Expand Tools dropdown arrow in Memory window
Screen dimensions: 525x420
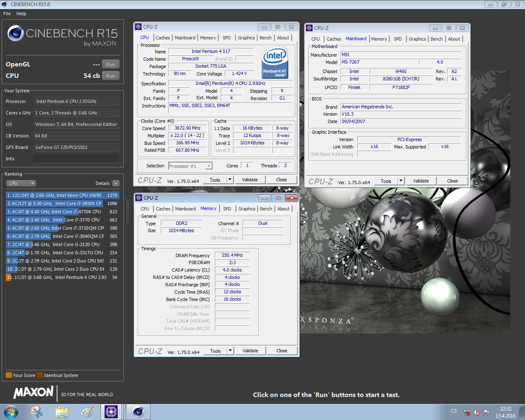click(x=230, y=351)
